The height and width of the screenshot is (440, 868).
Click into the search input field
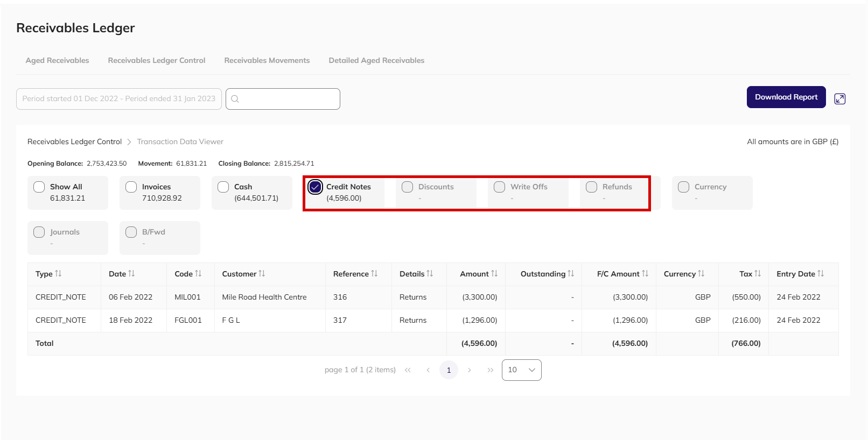[x=283, y=99]
